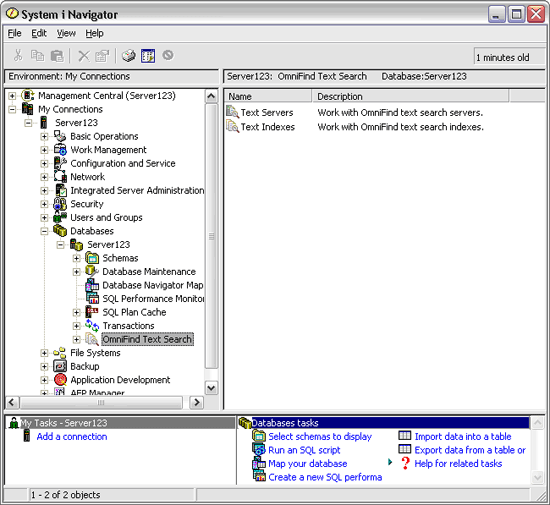Expand the SQL Plan Cache node
The height and width of the screenshot is (505, 550).
pyautogui.click(x=76, y=312)
